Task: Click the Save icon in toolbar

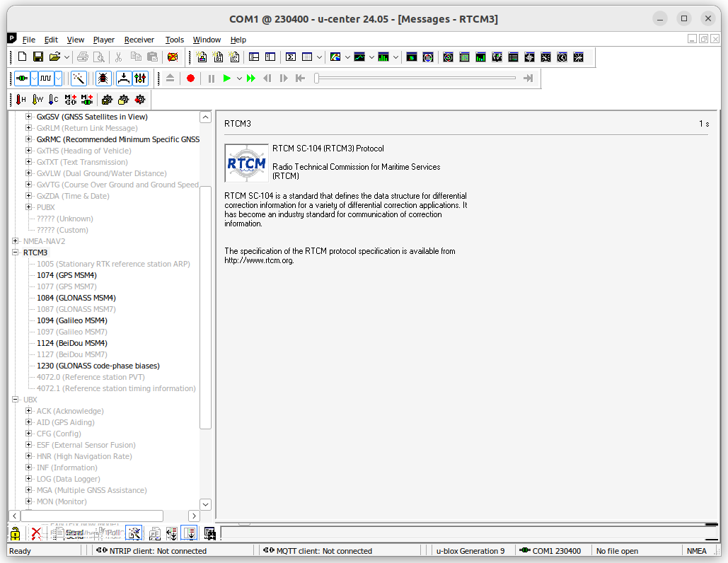Action: pos(38,57)
